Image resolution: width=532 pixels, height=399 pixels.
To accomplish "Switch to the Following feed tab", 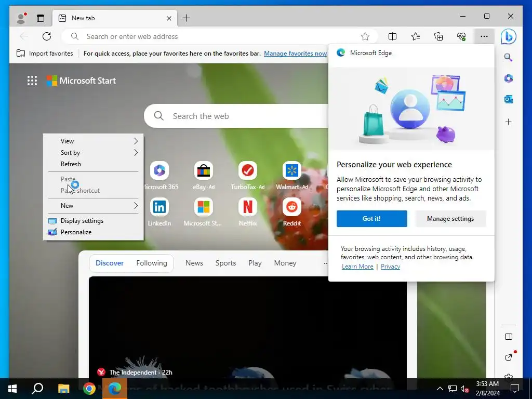I will point(152,263).
